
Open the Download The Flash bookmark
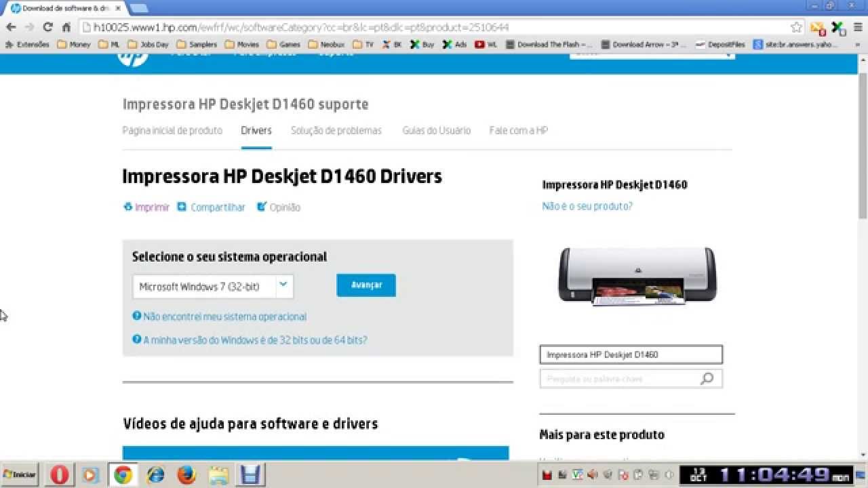(x=549, y=44)
